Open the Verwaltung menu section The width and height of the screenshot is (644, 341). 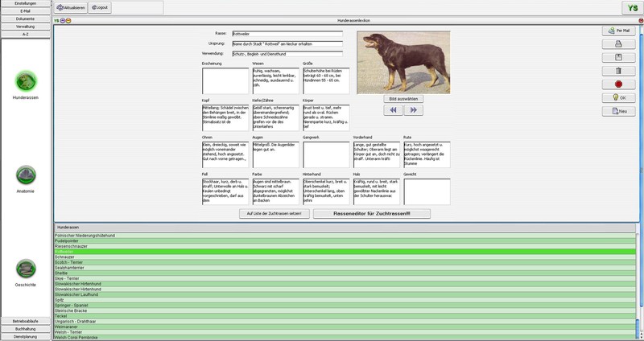click(26, 27)
